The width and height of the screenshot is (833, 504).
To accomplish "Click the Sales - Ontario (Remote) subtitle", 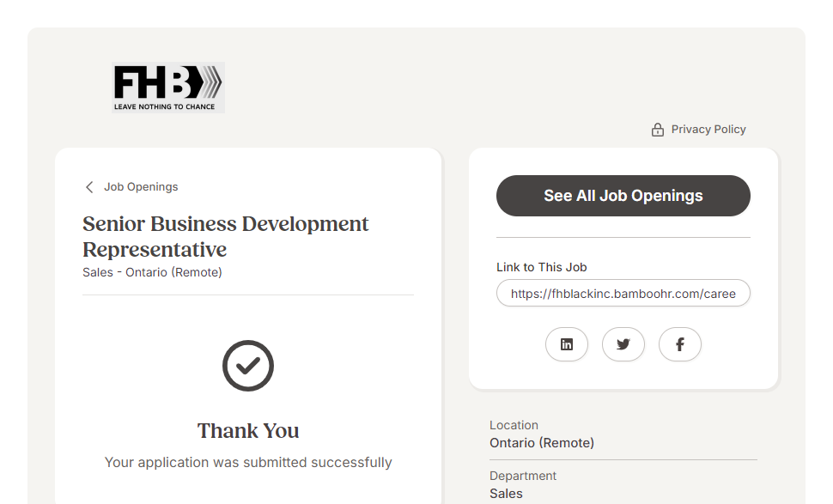I will coord(152,272).
